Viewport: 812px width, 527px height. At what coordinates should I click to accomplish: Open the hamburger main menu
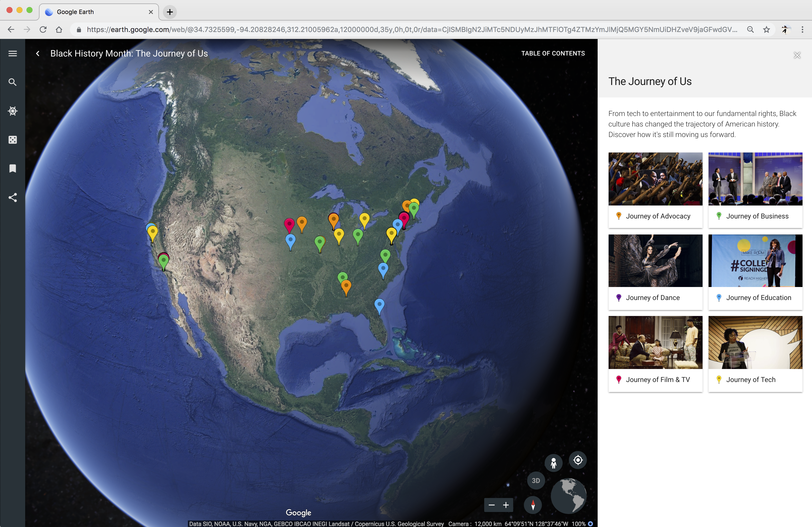[x=13, y=53]
